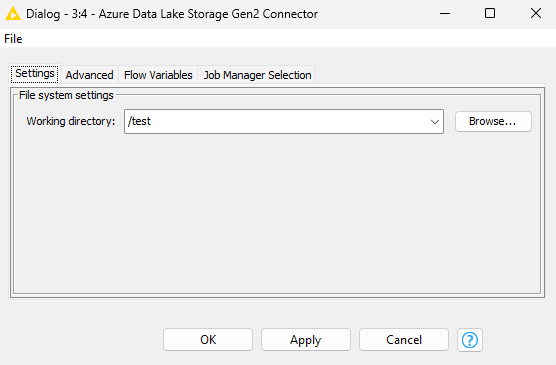
Task: Close the dialog with the X button
Action: tap(535, 13)
